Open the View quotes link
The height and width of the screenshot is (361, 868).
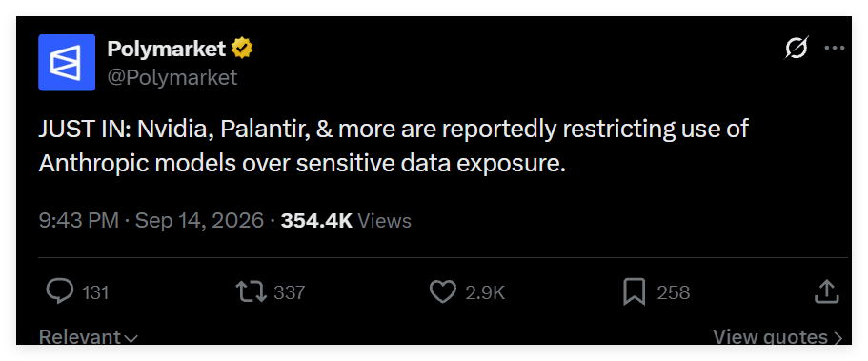777,336
